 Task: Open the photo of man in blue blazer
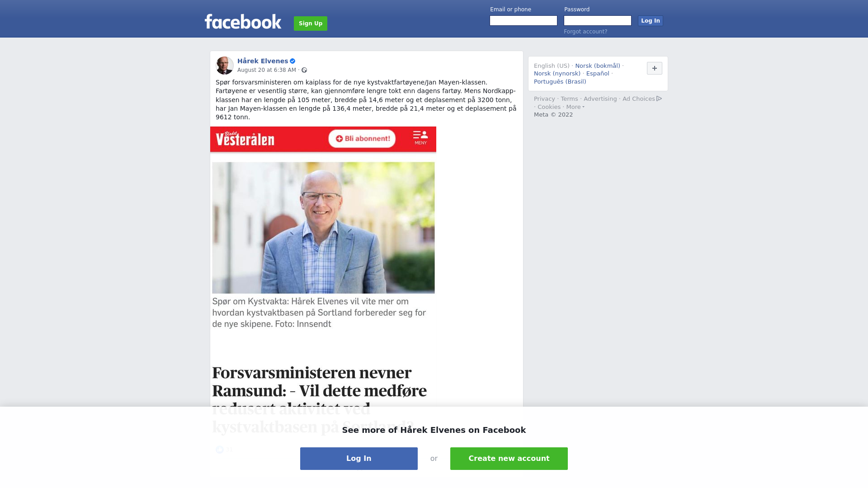(x=323, y=228)
